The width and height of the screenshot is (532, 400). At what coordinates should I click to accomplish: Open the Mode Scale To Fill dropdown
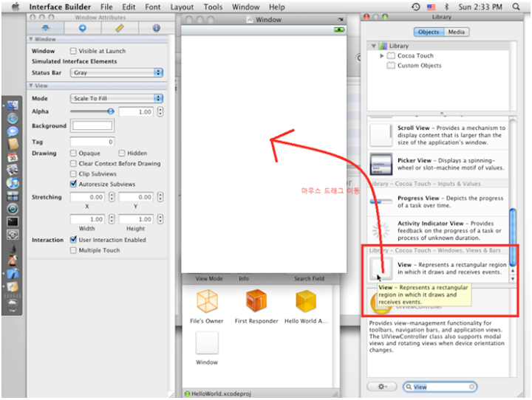click(x=117, y=98)
